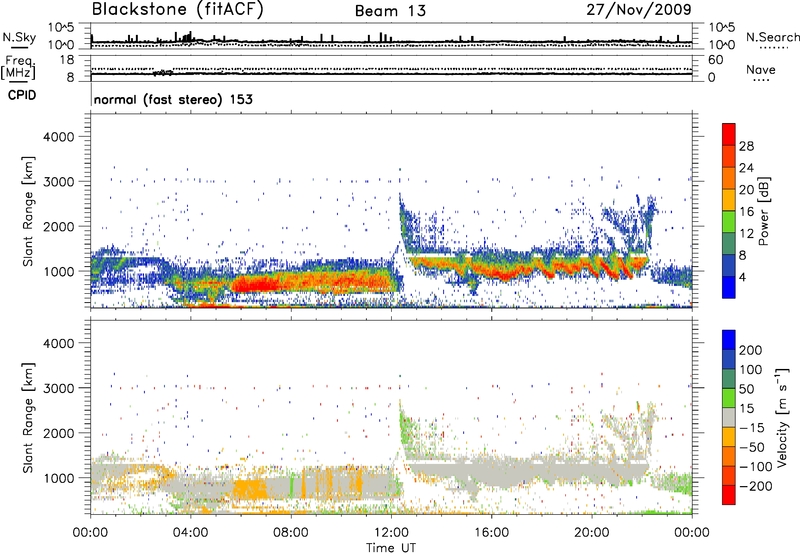Click the Slant Range label of power panel
This screenshot has width=800, height=554.
click(28, 211)
